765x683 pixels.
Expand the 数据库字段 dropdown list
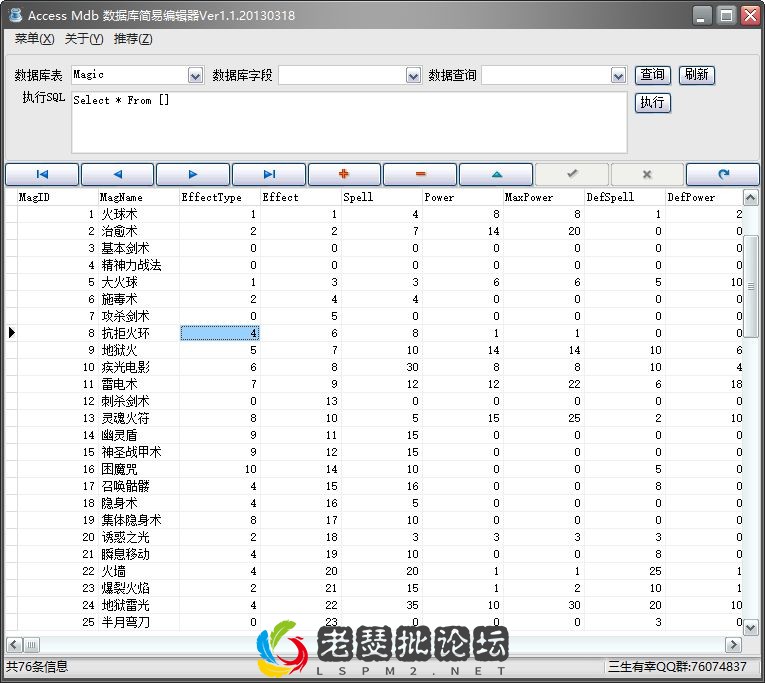[x=413, y=76]
